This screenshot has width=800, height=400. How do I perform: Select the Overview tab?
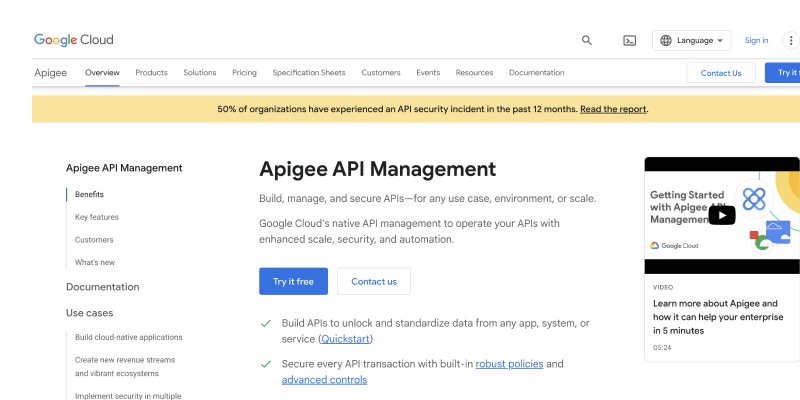(102, 72)
